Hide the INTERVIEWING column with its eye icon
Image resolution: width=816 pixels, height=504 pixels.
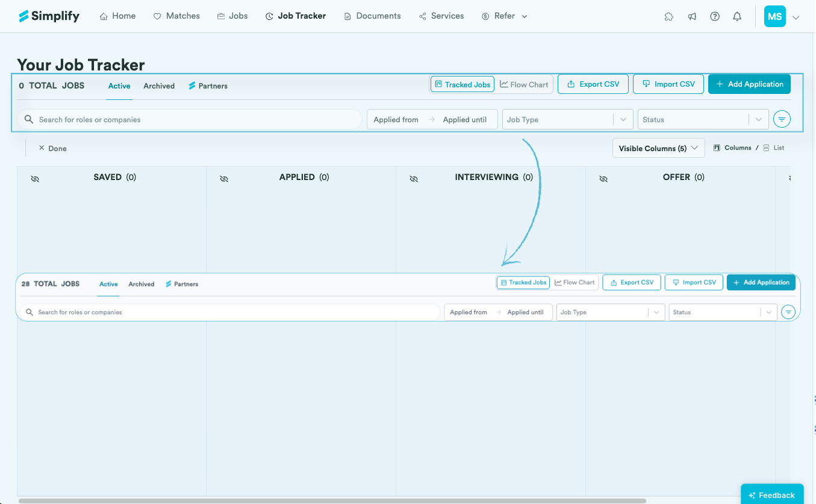414,179
